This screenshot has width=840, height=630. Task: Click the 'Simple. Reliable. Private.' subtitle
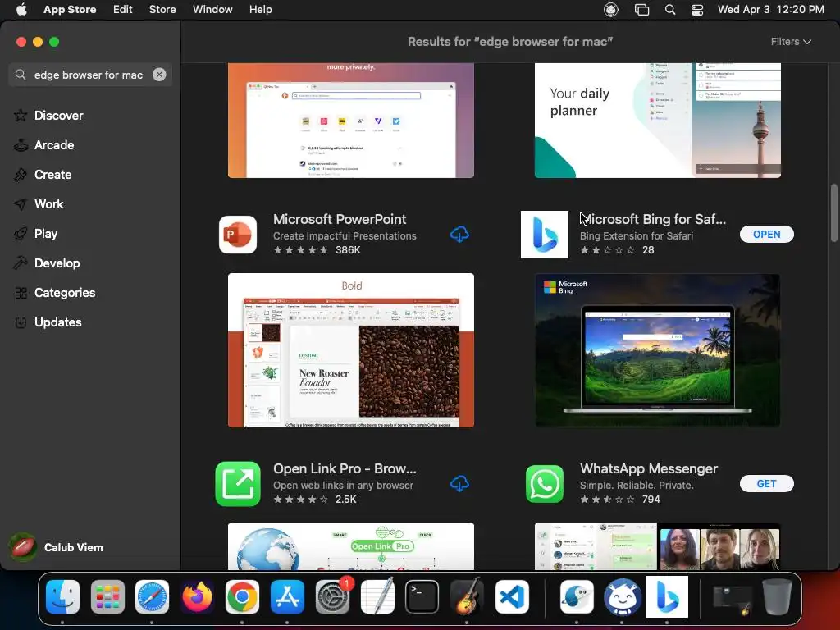tap(637, 485)
